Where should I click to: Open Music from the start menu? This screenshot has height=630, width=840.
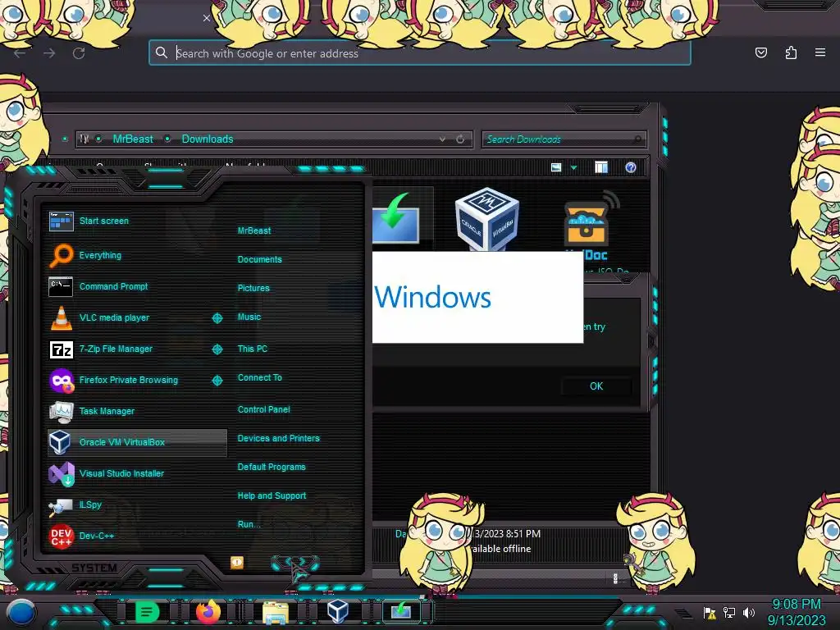249,317
